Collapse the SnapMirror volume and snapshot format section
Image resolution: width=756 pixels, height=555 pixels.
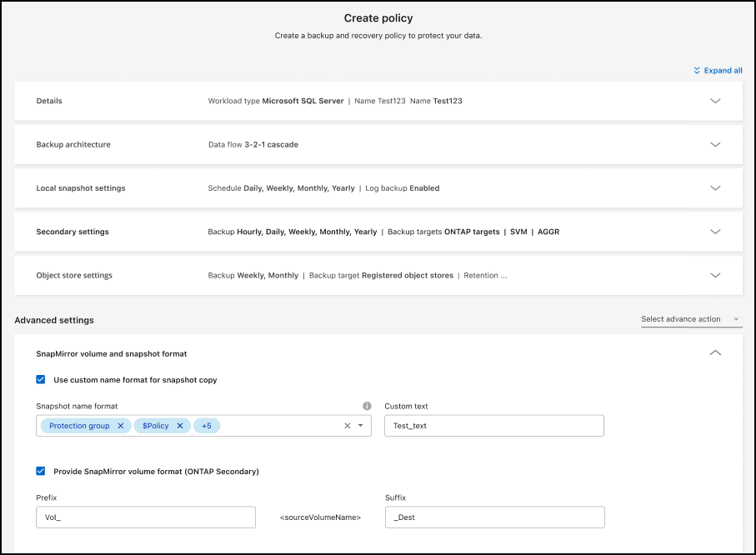coord(715,352)
